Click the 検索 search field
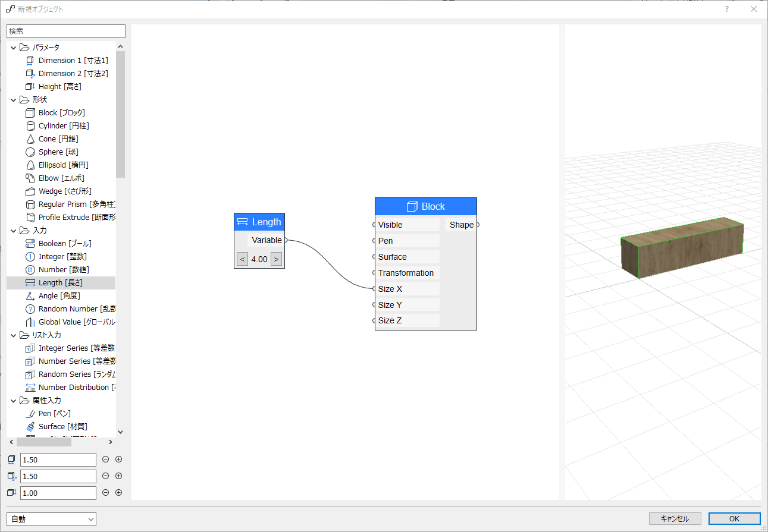The width and height of the screenshot is (768, 532). click(x=66, y=31)
